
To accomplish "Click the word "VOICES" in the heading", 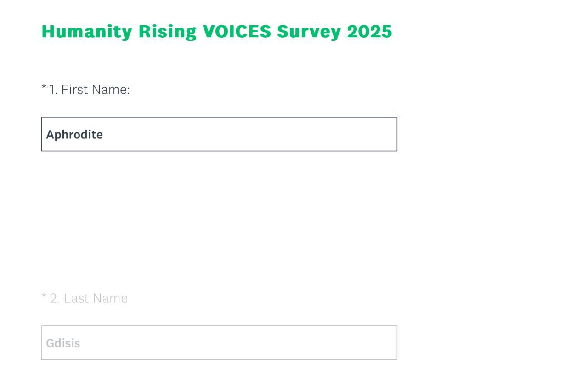I will click(x=237, y=32).
